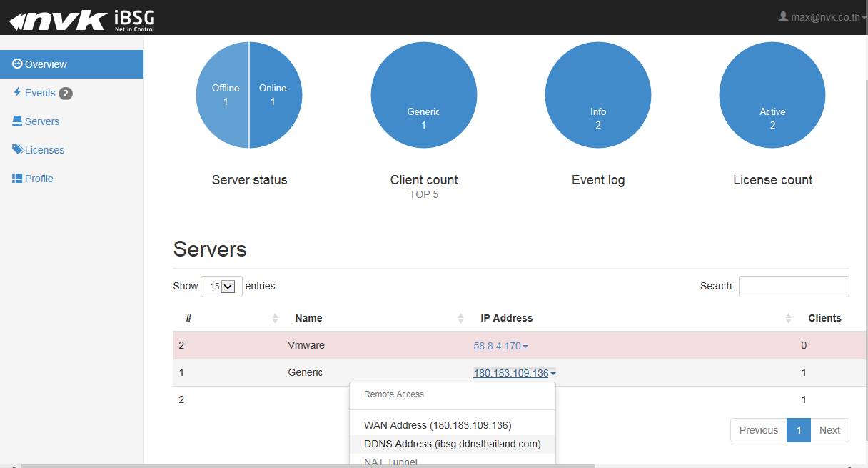
Task: Click the Vmware server name cell
Action: coord(306,345)
